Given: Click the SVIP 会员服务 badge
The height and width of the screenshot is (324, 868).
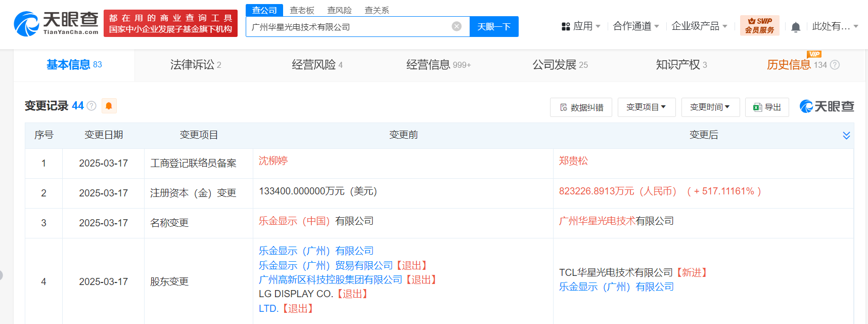Looking at the screenshot, I should tap(759, 25).
